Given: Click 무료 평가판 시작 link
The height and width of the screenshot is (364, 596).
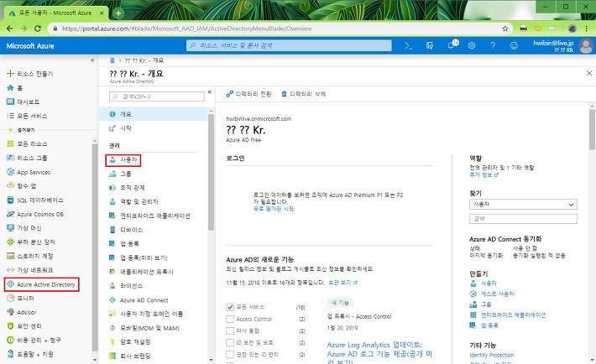Looking at the screenshot, I should [274, 209].
